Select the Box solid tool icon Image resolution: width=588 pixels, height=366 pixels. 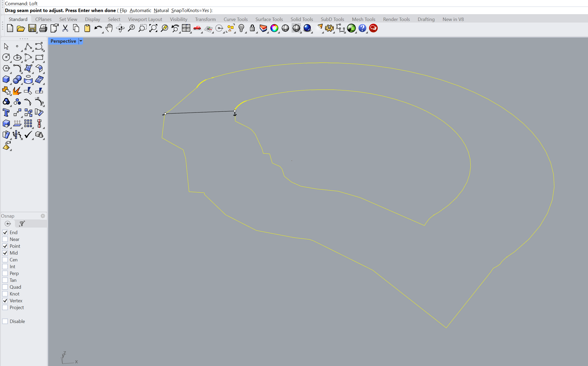6,79
